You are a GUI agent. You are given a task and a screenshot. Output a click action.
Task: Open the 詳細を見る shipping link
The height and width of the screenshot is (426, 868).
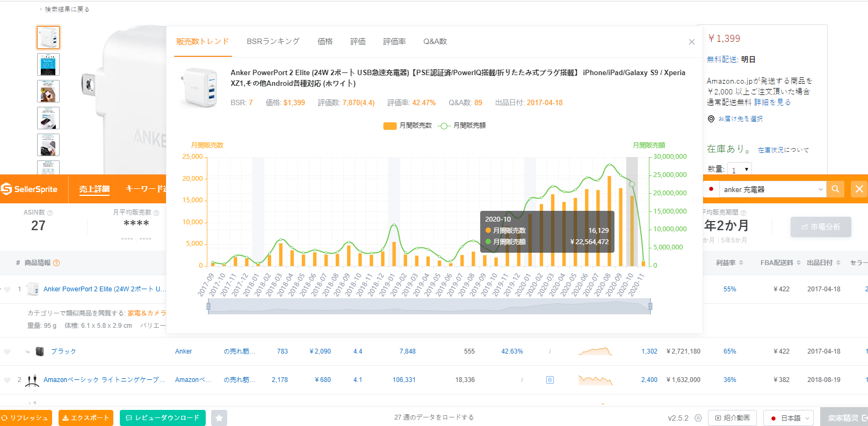tap(772, 102)
